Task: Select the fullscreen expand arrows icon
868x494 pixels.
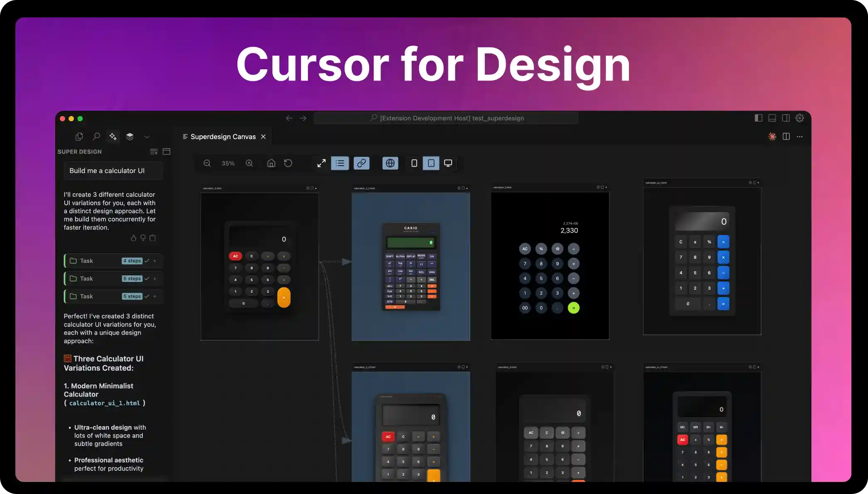Action: tap(321, 163)
